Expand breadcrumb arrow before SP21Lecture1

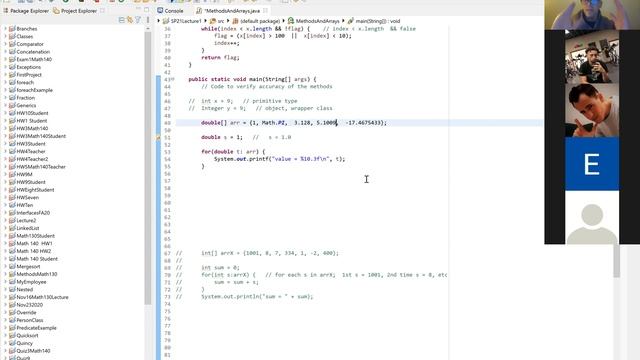pos(159,21)
